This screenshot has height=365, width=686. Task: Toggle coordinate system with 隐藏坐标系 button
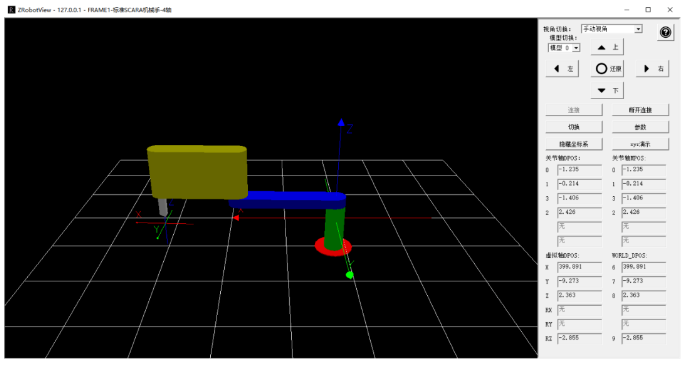click(574, 144)
